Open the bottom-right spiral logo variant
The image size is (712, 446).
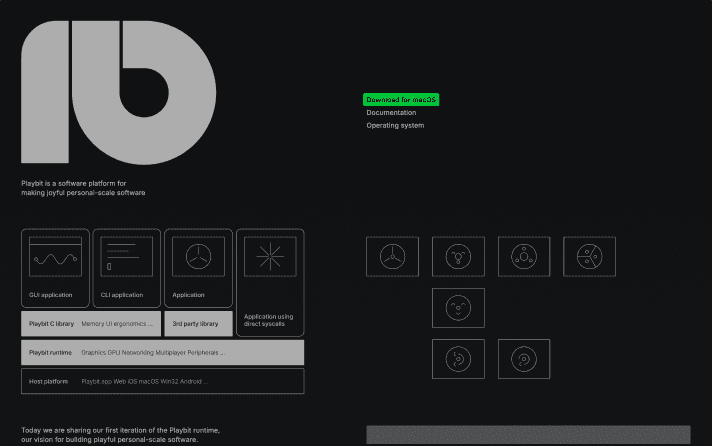click(x=524, y=359)
